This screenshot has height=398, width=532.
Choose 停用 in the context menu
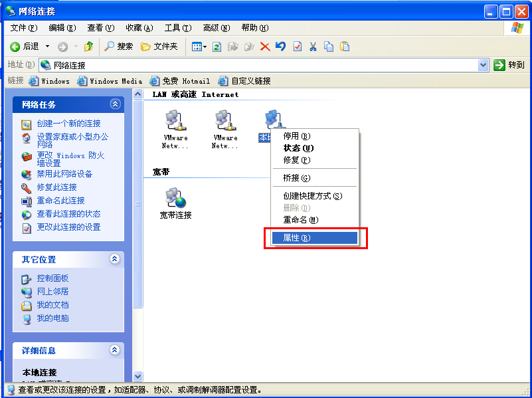[x=296, y=136]
